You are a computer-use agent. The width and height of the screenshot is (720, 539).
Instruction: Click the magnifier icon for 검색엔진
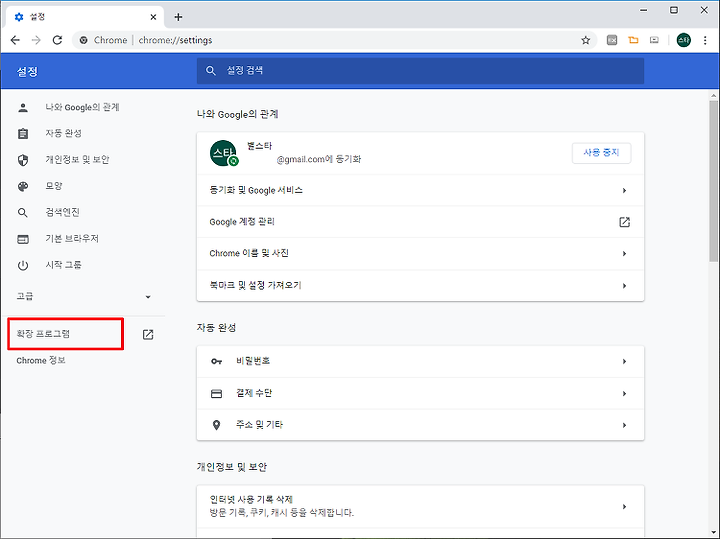(x=23, y=213)
